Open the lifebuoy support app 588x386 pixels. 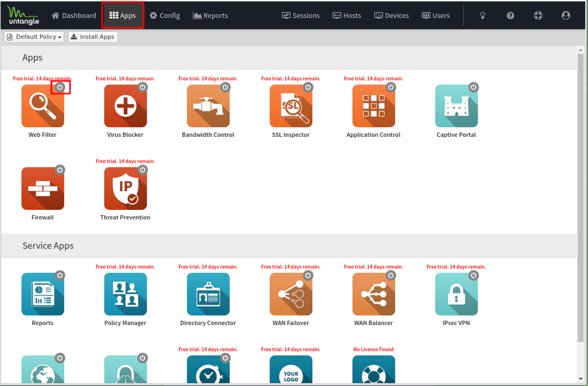[x=373, y=369]
